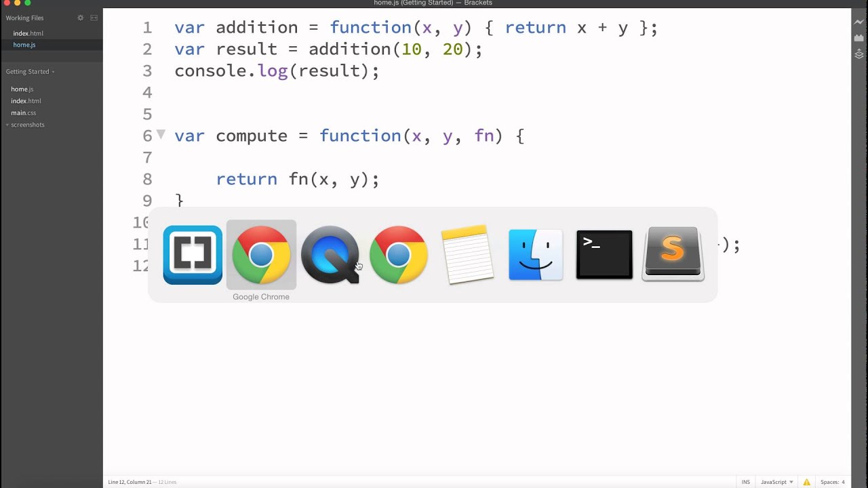Open Extension Manager icon in right toolbar
Viewport: 868px width, 488px height.
click(859, 38)
